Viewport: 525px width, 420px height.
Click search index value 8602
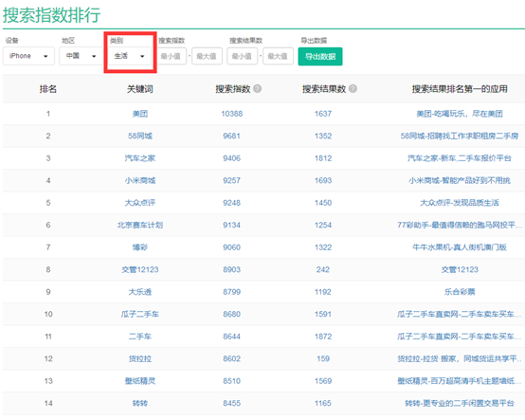(x=231, y=358)
